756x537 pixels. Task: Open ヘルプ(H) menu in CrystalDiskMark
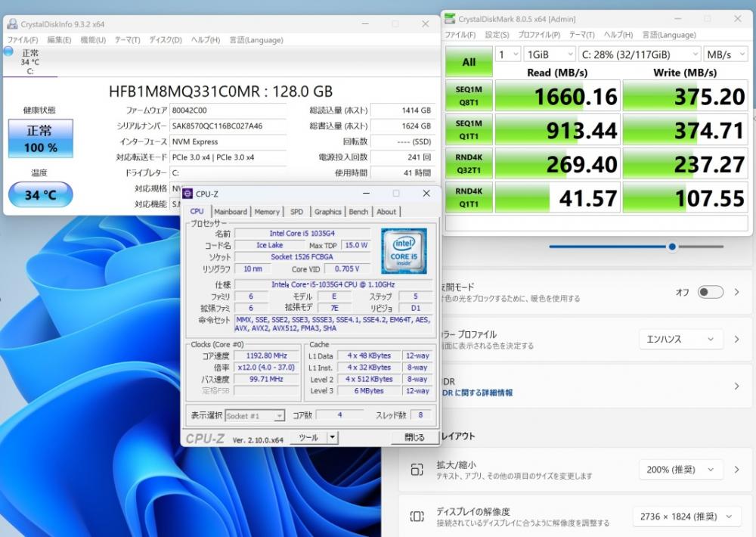coord(618,35)
